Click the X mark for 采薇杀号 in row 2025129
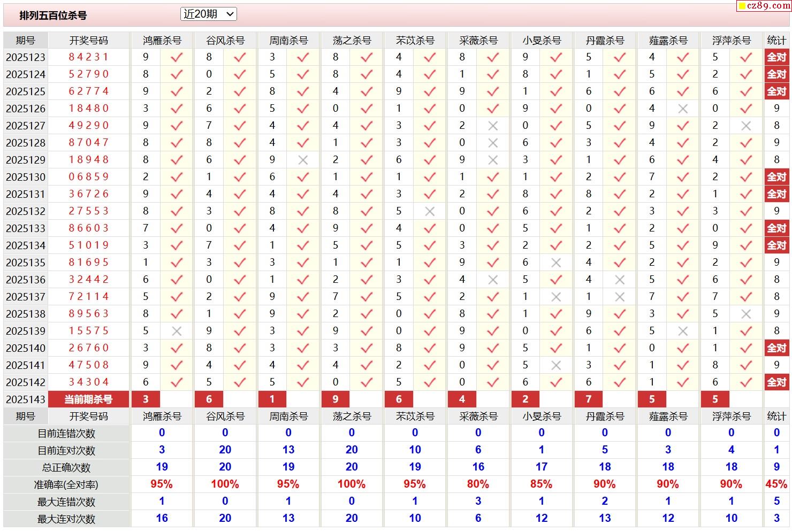 [x=493, y=160]
